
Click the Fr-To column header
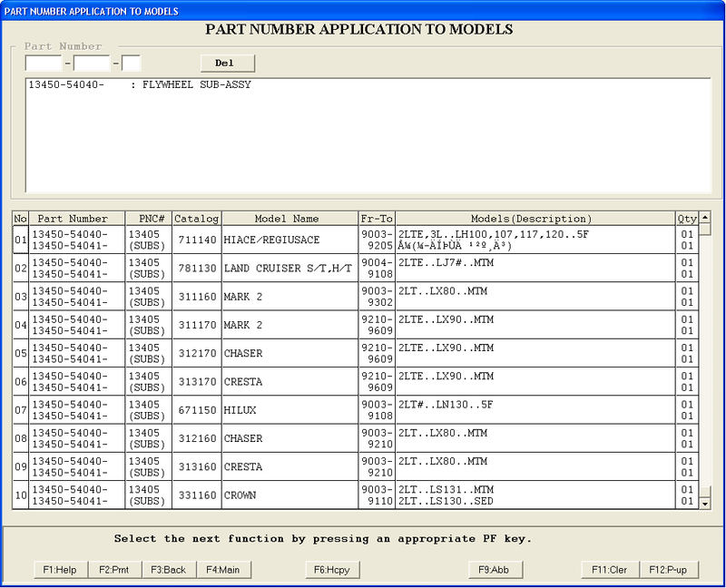point(377,219)
